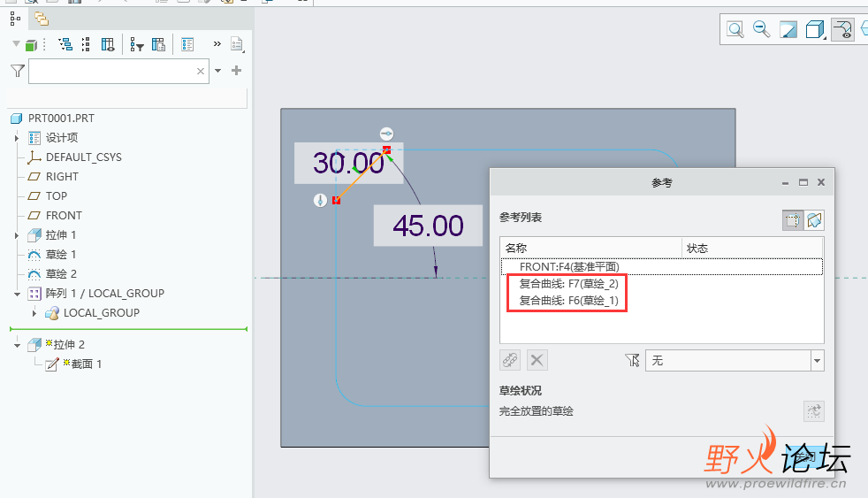This screenshot has height=498, width=868.
Task: Click the replace reference button
Action: pos(510,361)
